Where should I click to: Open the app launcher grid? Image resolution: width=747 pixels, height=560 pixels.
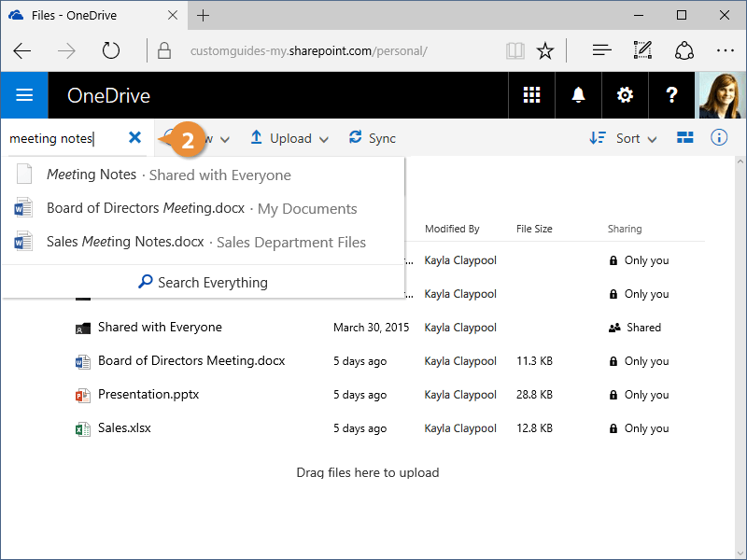pos(531,95)
